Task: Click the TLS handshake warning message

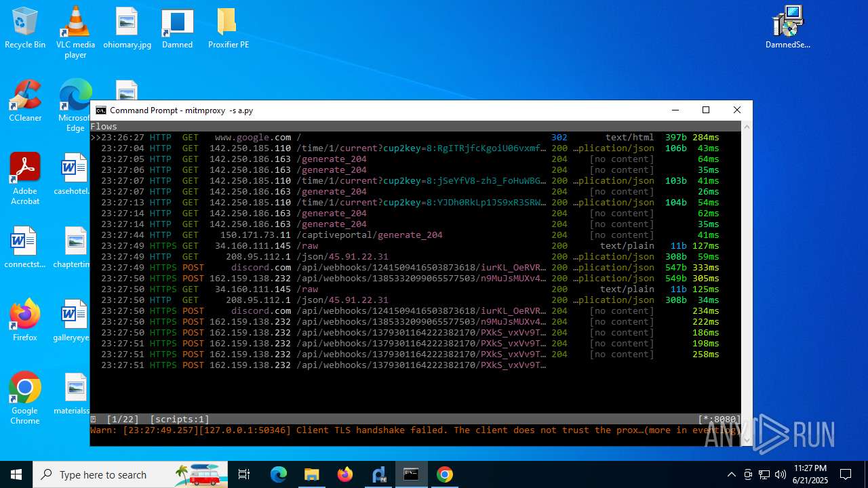Action: tap(415, 430)
